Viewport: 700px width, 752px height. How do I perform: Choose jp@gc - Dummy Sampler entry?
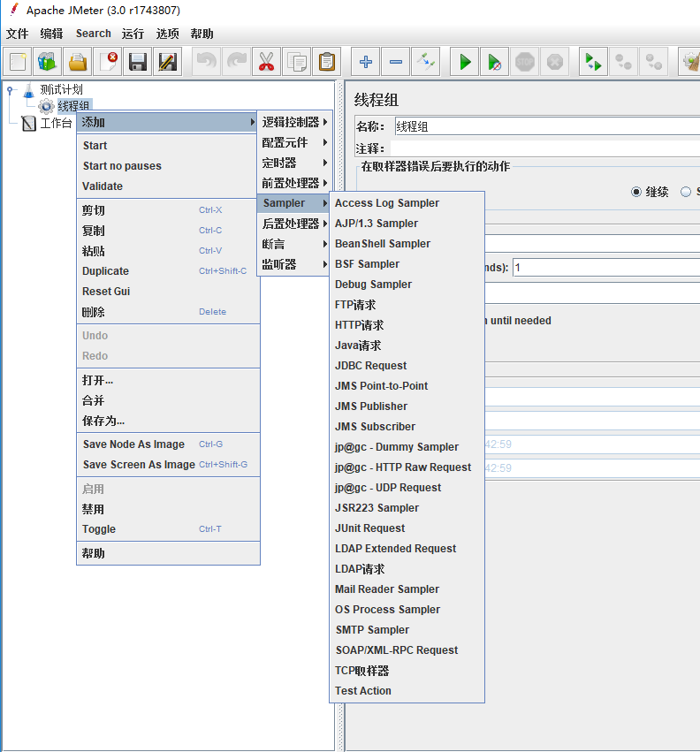[x=407, y=447]
